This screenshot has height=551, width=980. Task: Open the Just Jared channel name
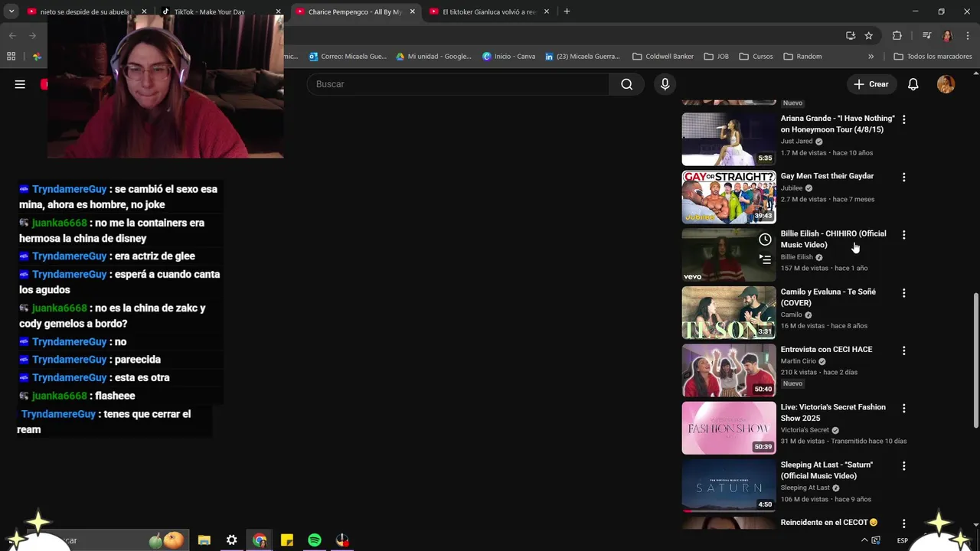pos(796,142)
